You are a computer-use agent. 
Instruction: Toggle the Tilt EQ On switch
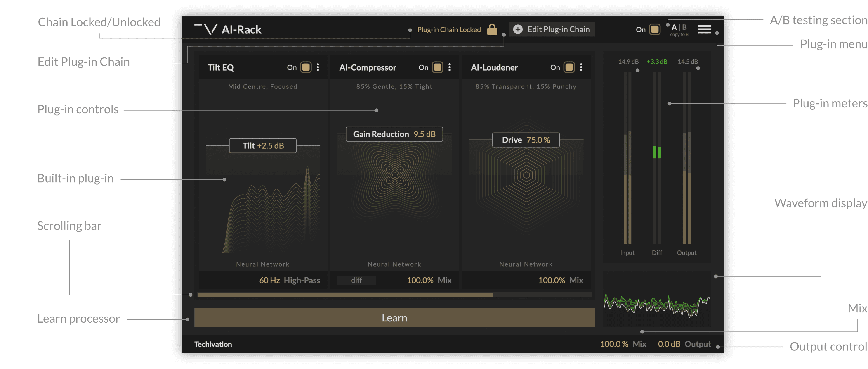(x=306, y=67)
